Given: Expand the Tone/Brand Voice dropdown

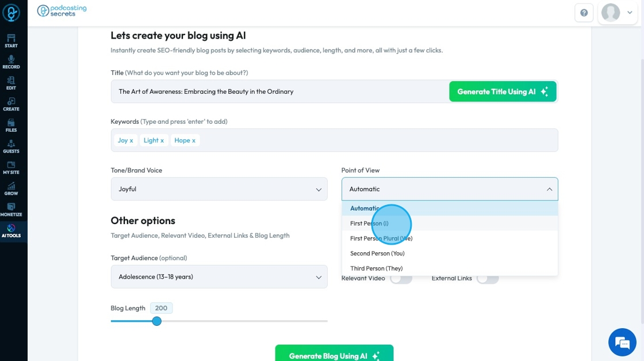Looking at the screenshot, I should pos(219,189).
